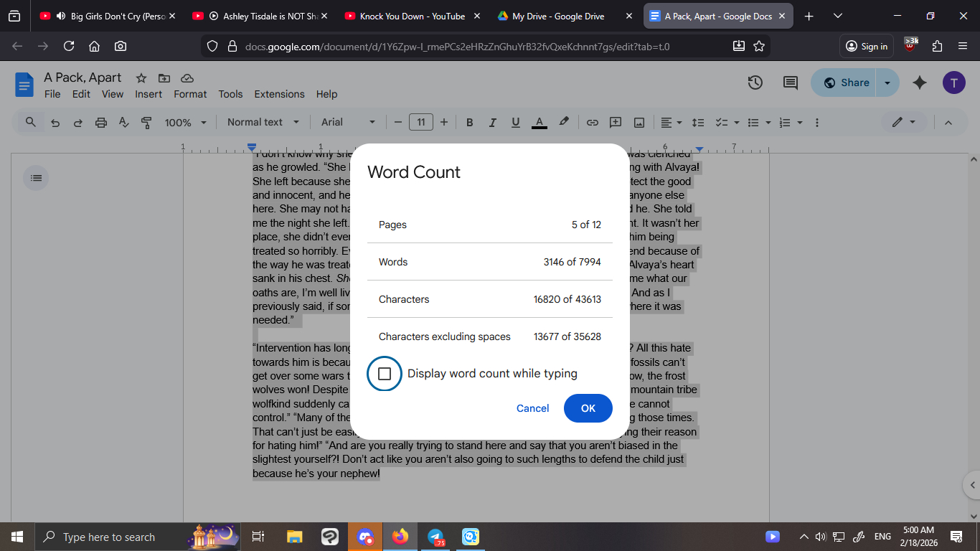Image resolution: width=980 pixels, height=551 pixels.
Task: Cancel the Word Count dialog
Action: coord(532,408)
